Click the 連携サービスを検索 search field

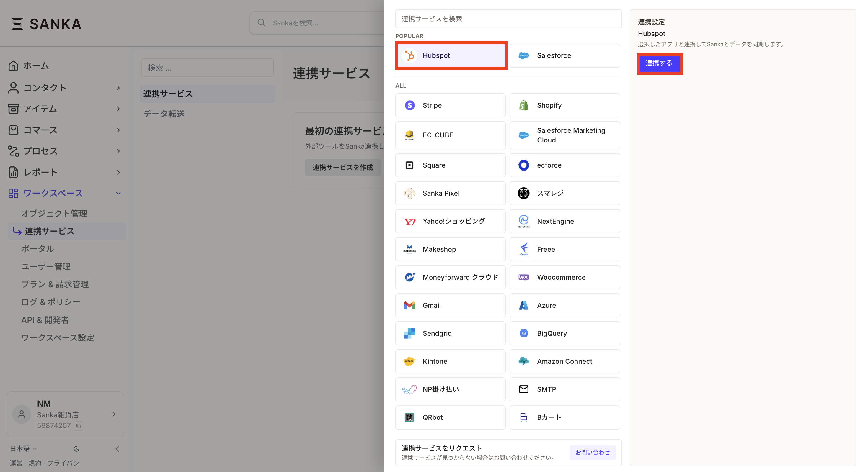pos(508,19)
